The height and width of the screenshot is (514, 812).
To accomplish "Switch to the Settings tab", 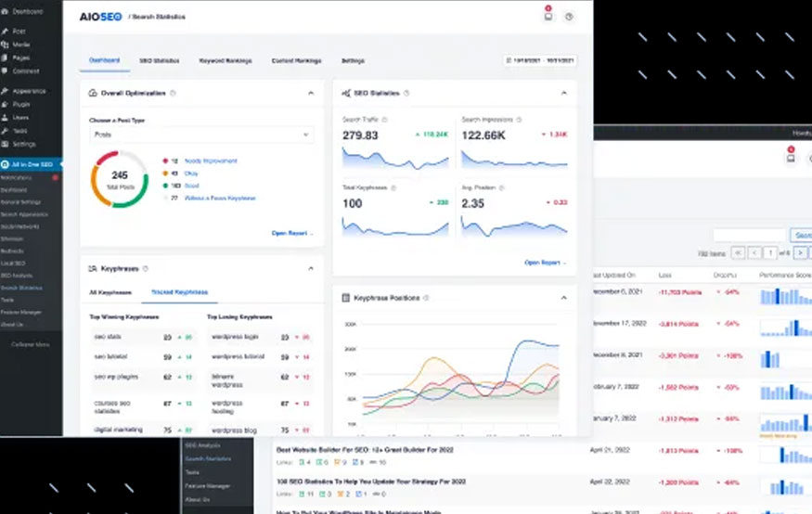I will click(x=353, y=60).
